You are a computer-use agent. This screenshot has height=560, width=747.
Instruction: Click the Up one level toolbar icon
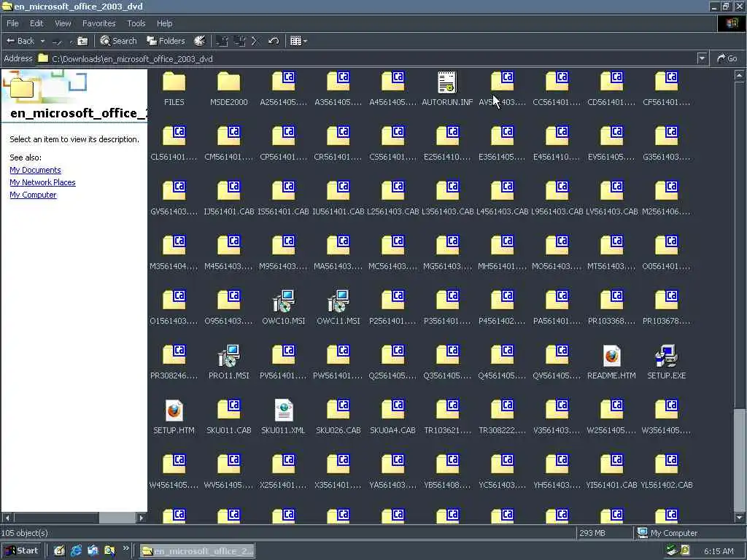click(x=82, y=41)
